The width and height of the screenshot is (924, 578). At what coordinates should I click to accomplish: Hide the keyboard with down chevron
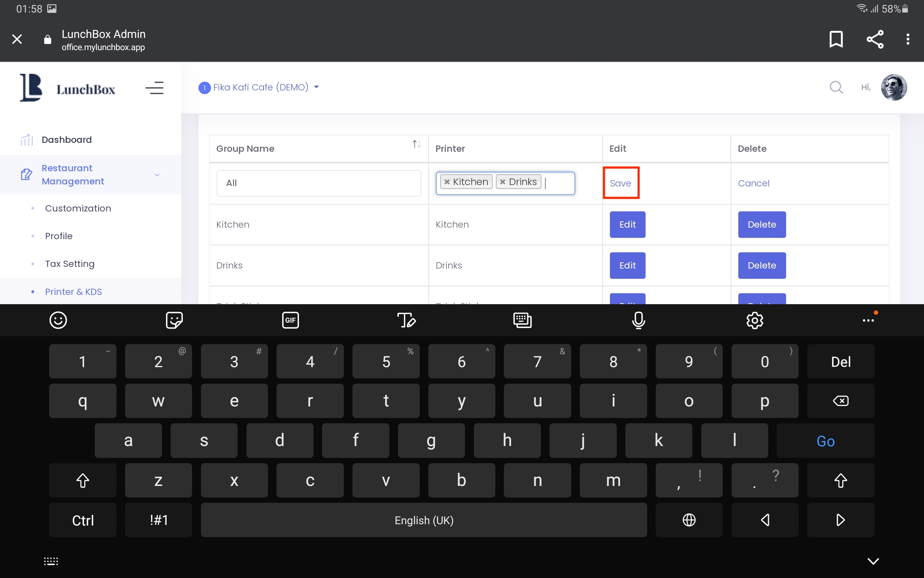pos(873,561)
